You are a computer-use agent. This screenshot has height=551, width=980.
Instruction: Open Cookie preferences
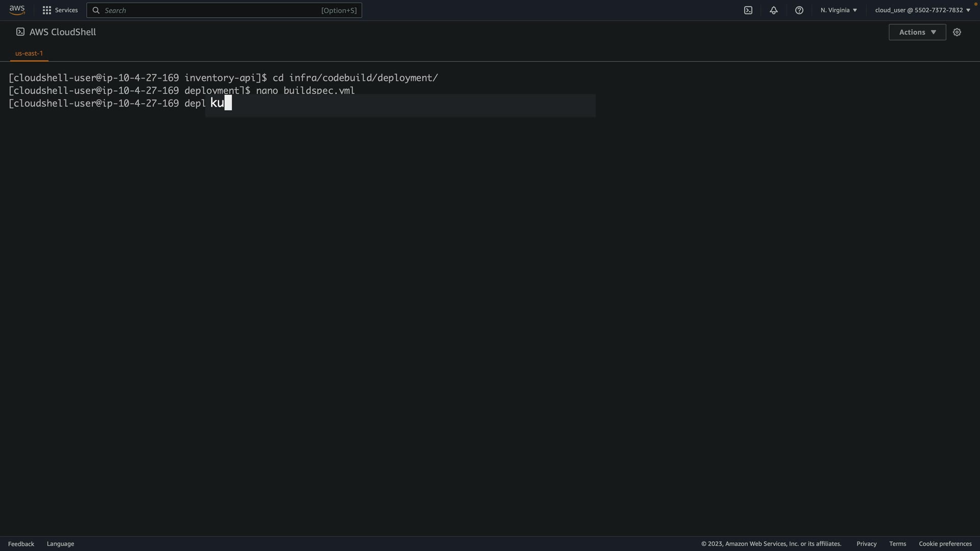pyautogui.click(x=945, y=544)
